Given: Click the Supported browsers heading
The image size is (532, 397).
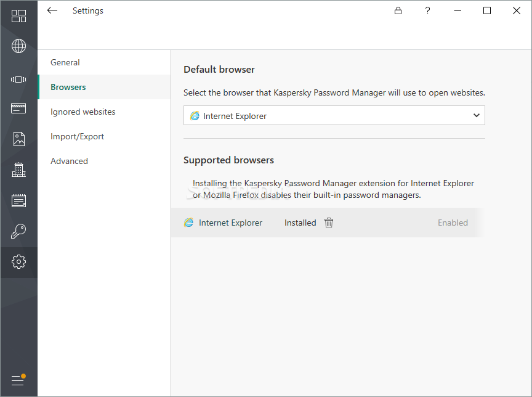Looking at the screenshot, I should 228,160.
